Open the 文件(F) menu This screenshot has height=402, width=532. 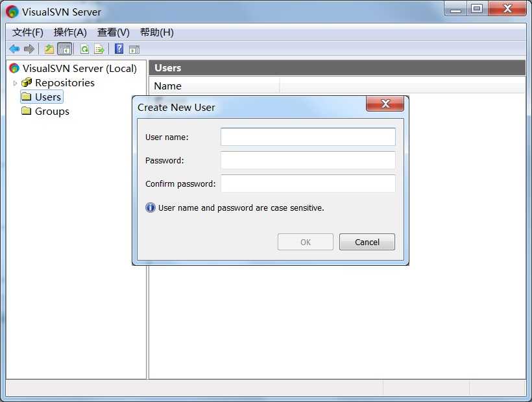tap(28, 32)
